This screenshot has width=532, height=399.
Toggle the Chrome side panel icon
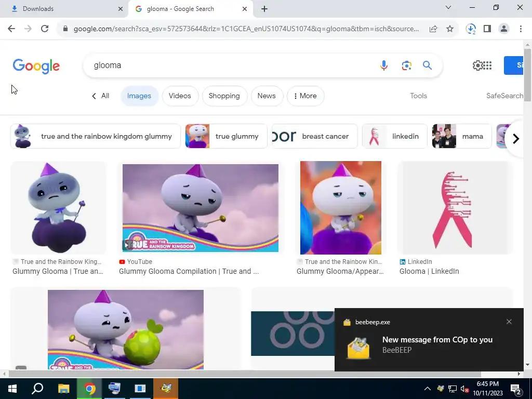tap(487, 29)
